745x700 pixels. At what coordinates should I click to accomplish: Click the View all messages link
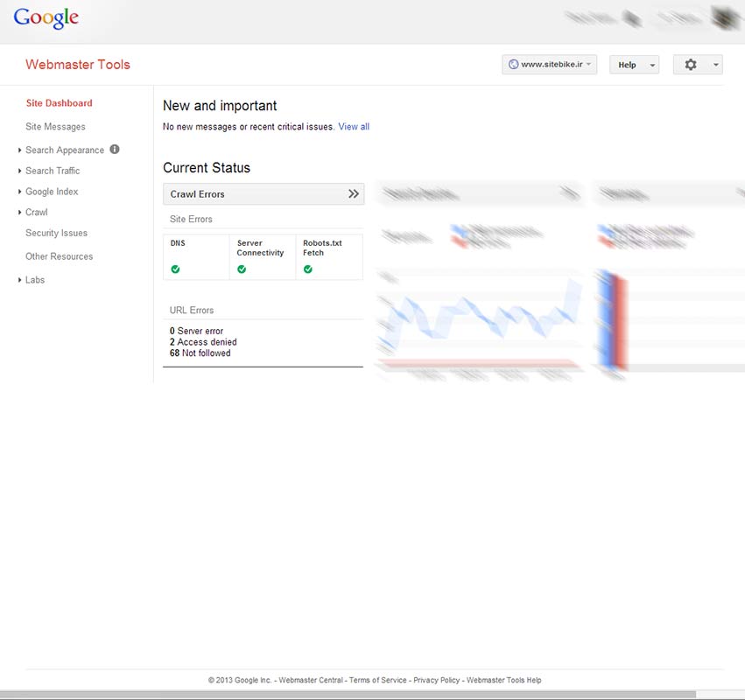pos(354,127)
